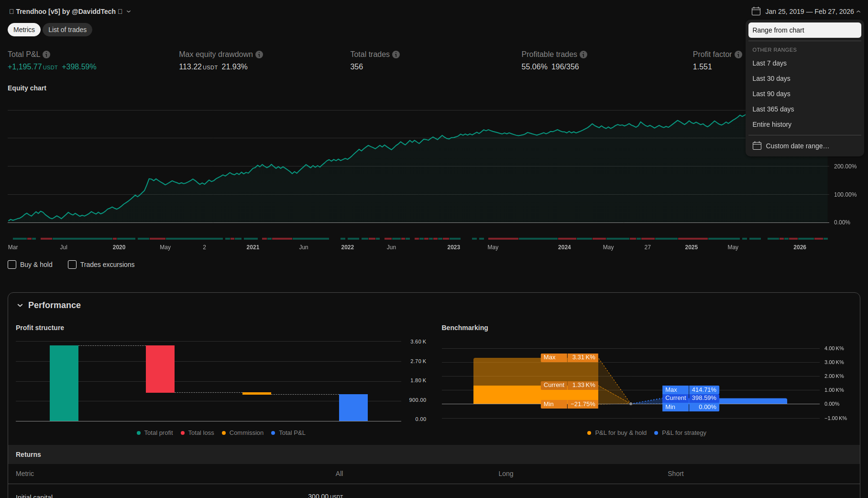Click calendar icon in Custom date range option
The width and height of the screenshot is (868, 498).
[757, 146]
